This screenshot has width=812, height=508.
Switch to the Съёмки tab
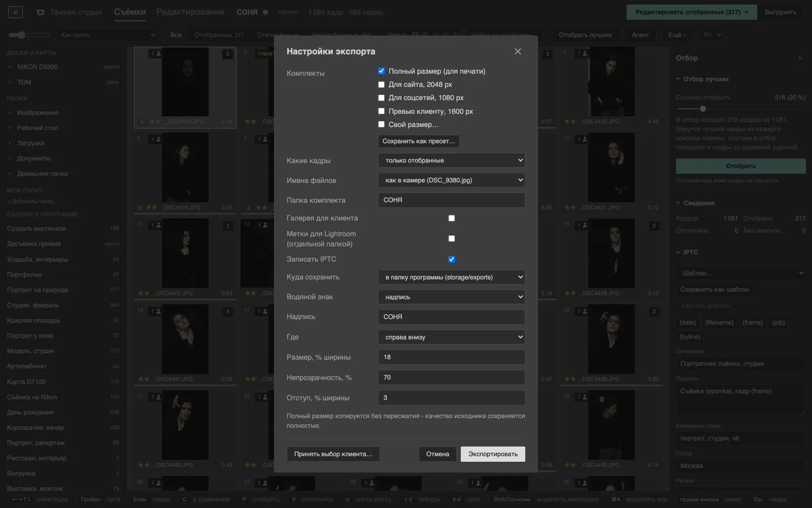pos(130,12)
